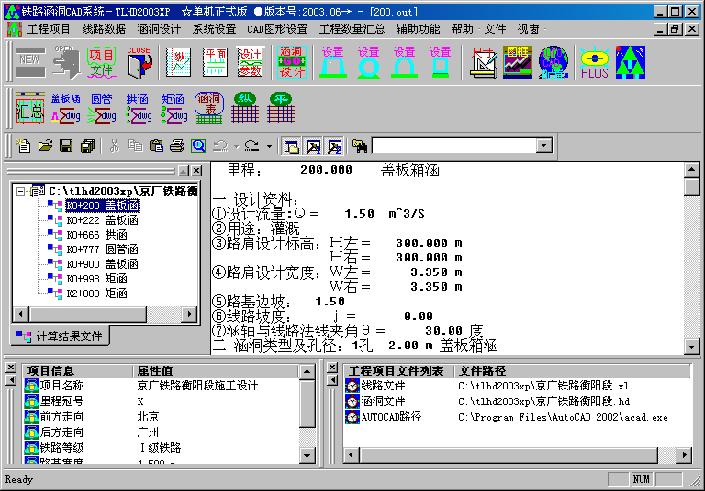Click the PLUS eye icon

pos(595,62)
